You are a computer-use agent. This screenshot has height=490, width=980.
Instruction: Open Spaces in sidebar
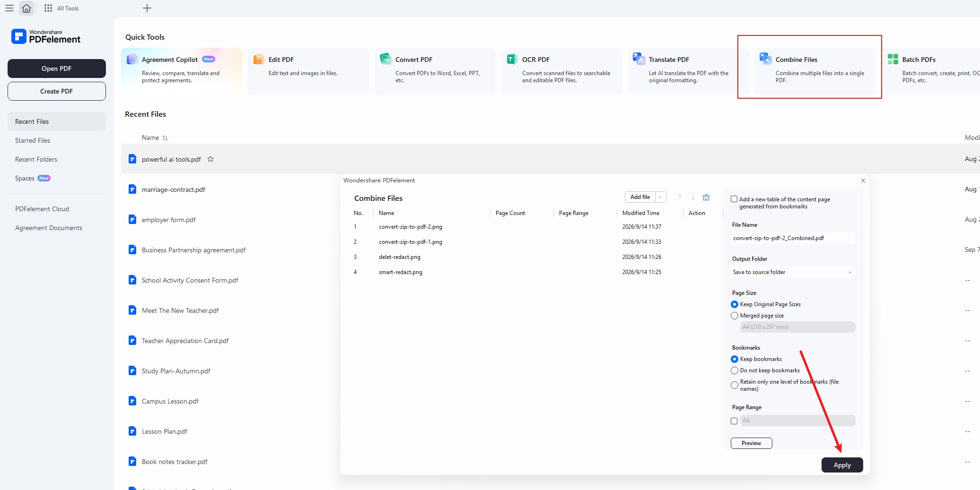point(57,178)
